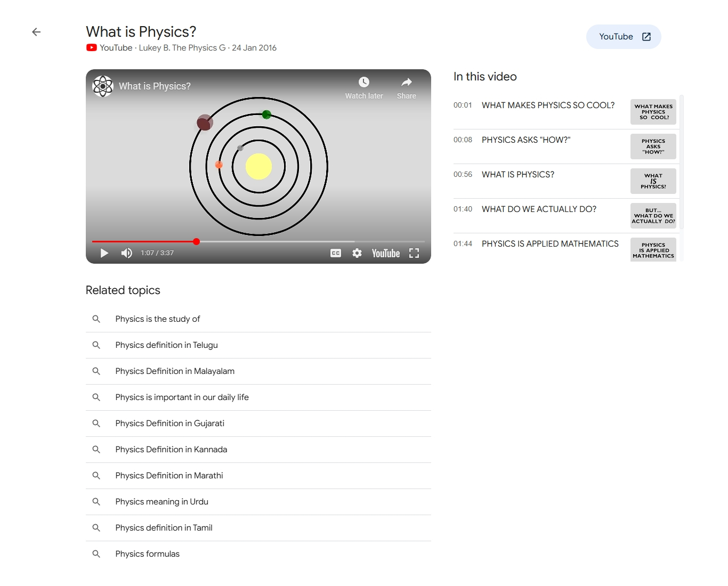Search 'Physics meaning in Urdu'
728x586 pixels.
(258, 502)
